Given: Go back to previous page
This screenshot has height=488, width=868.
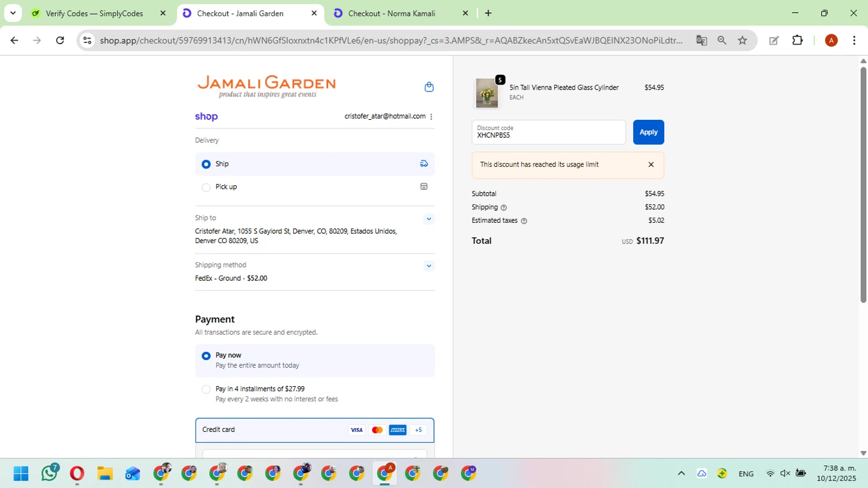Looking at the screenshot, I should click(x=14, y=40).
